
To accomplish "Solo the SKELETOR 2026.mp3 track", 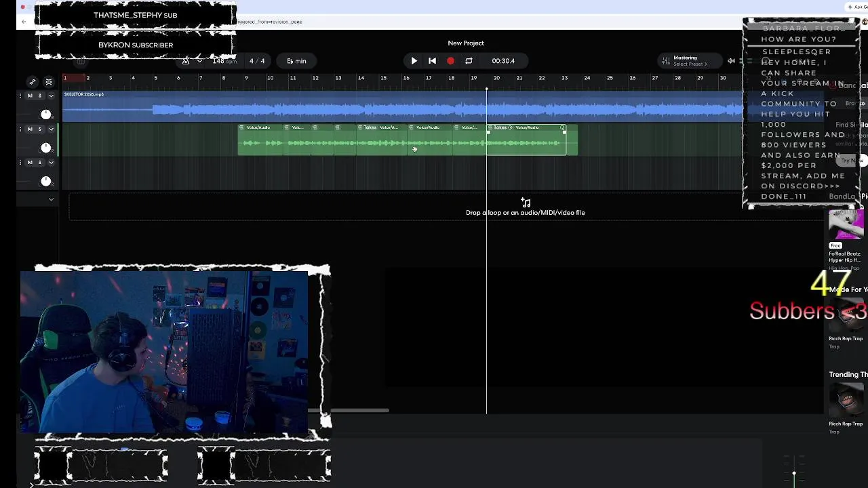I will click(39, 96).
